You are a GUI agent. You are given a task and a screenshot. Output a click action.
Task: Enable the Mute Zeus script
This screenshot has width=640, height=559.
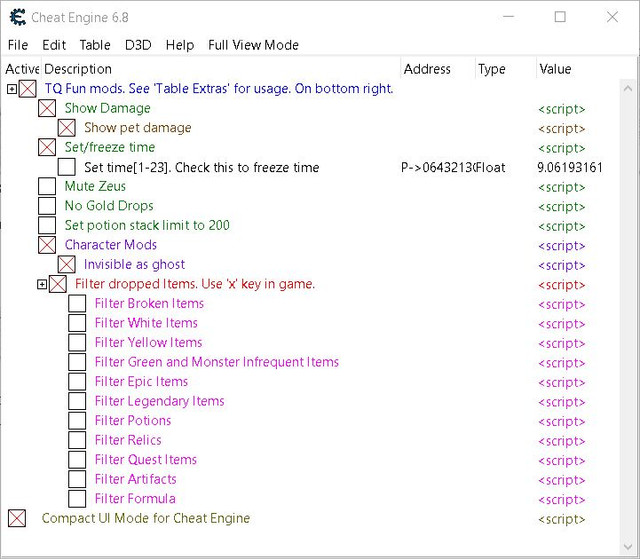(47, 186)
